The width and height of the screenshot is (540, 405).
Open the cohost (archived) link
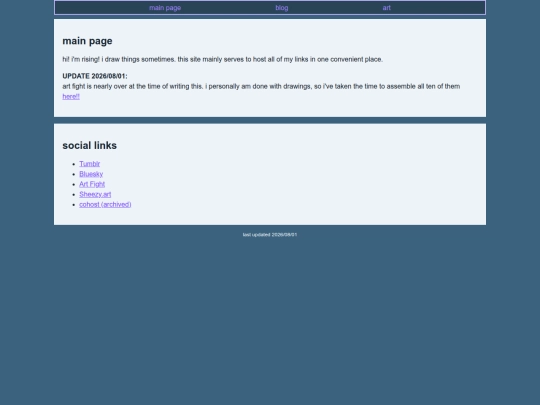(105, 205)
